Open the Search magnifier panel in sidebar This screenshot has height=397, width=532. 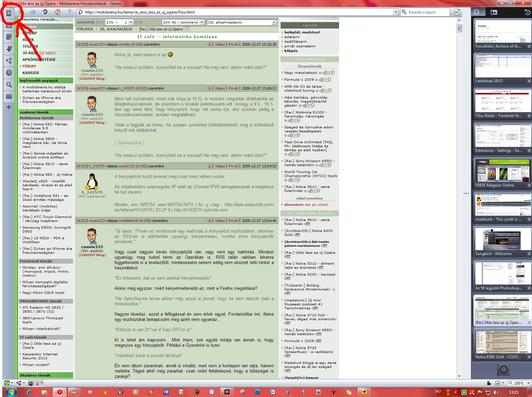click(9, 85)
